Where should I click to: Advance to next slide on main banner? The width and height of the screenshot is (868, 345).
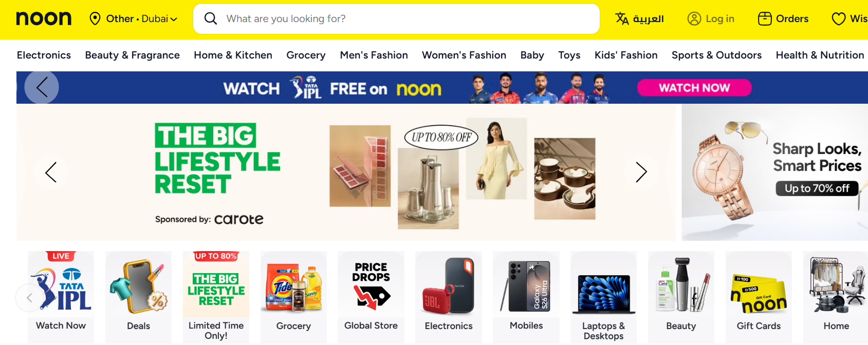(641, 172)
